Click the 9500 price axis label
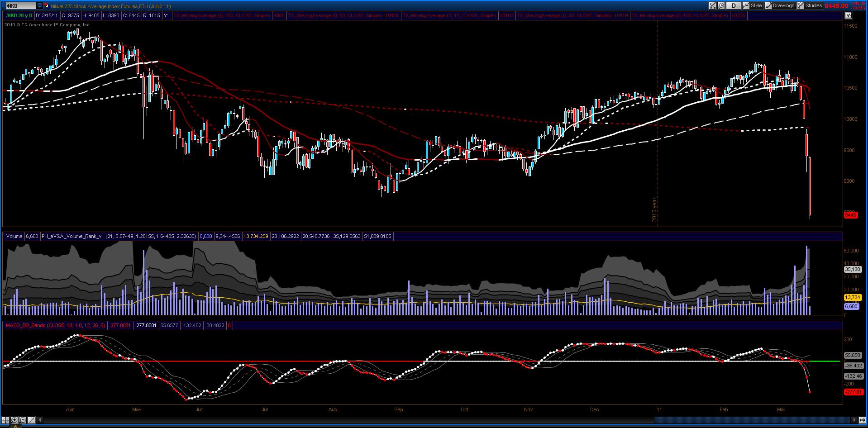Viewport: 868px width, 428px height. pyautogui.click(x=850, y=150)
